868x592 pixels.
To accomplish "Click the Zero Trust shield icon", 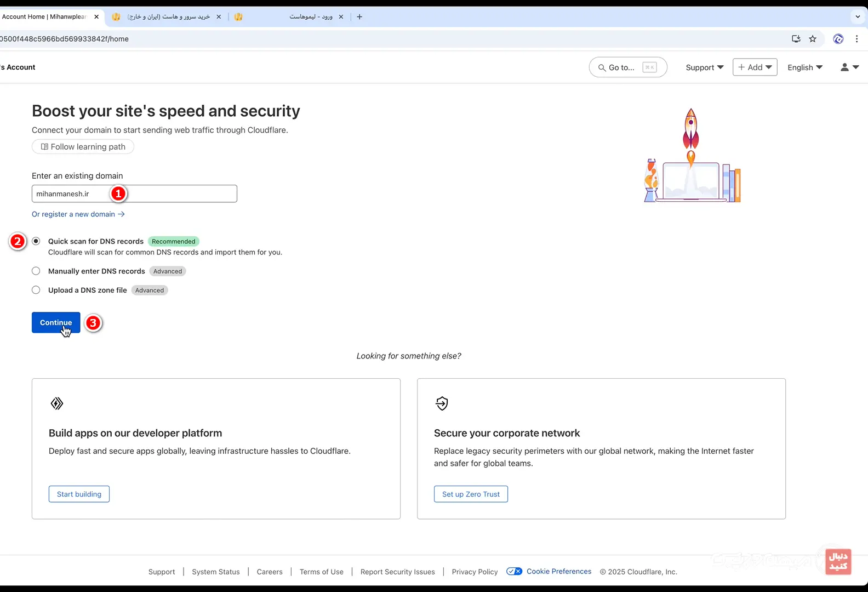I will click(x=442, y=403).
